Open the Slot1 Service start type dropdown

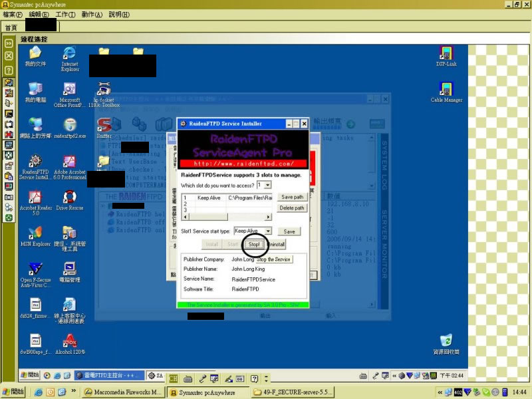tap(268, 231)
